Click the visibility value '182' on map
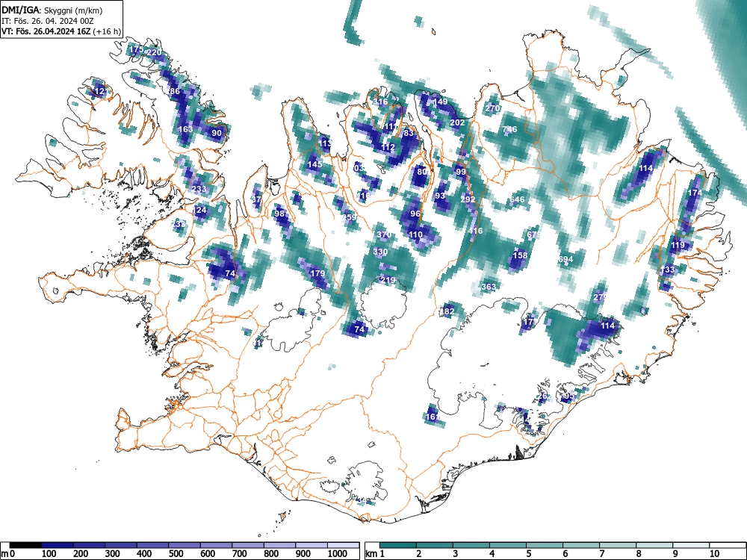 (447, 311)
